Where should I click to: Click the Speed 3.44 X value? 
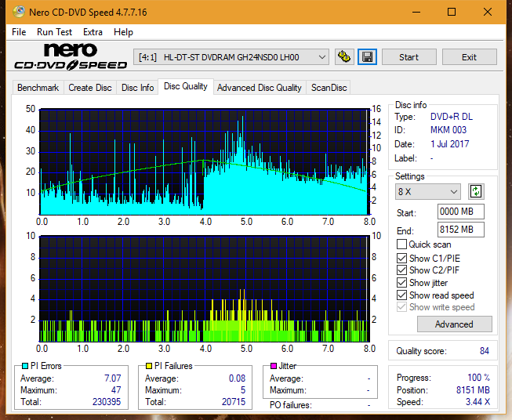(x=478, y=401)
